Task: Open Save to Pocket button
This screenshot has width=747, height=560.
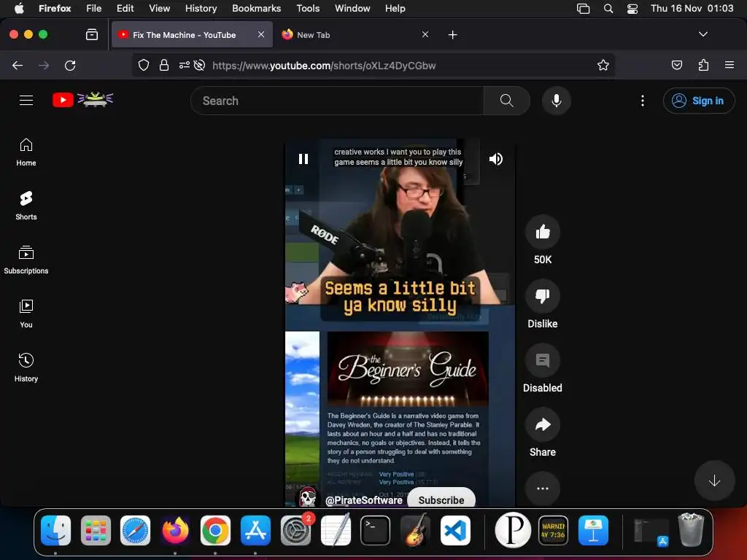Action: point(676,65)
